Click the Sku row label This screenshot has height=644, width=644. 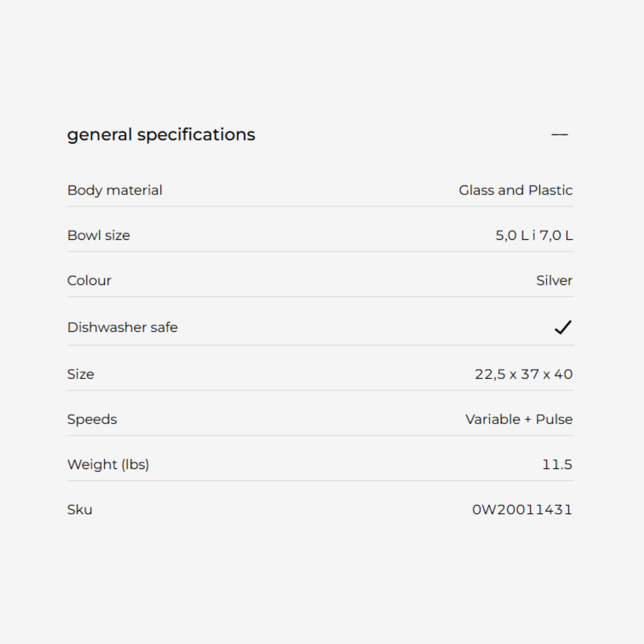80,510
